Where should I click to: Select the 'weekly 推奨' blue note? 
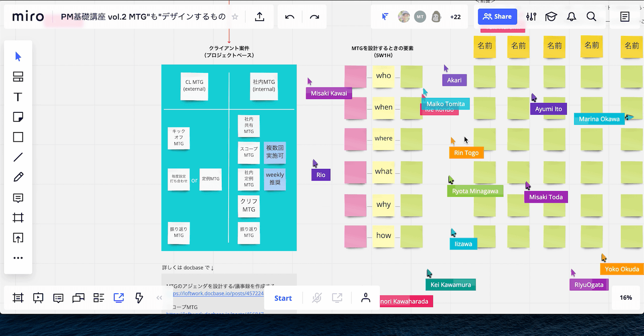coord(275,179)
